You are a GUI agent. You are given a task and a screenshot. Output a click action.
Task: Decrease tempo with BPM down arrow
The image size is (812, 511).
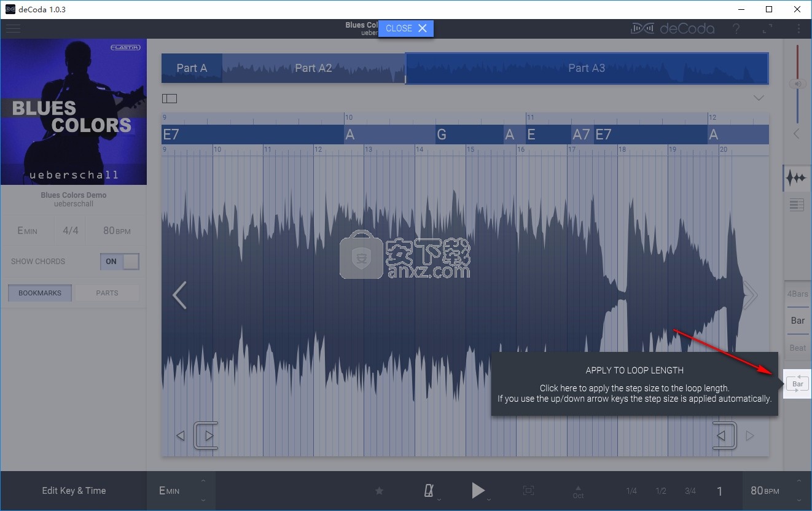pos(798,501)
